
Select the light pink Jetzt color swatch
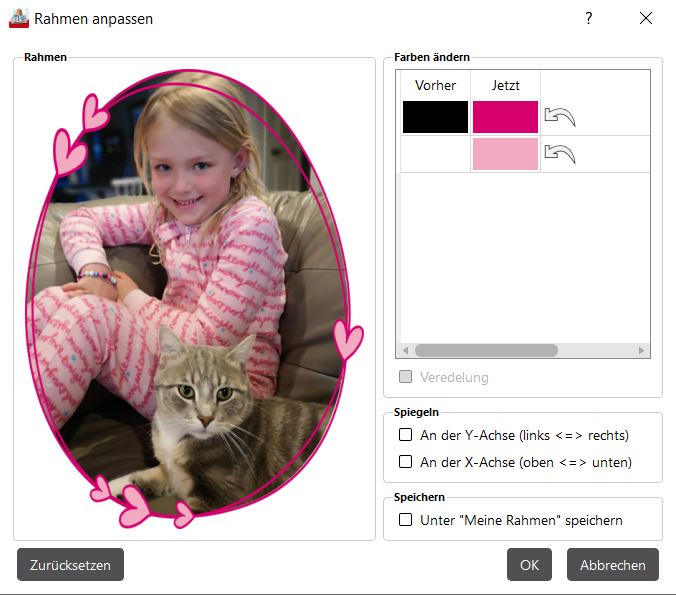pos(505,154)
